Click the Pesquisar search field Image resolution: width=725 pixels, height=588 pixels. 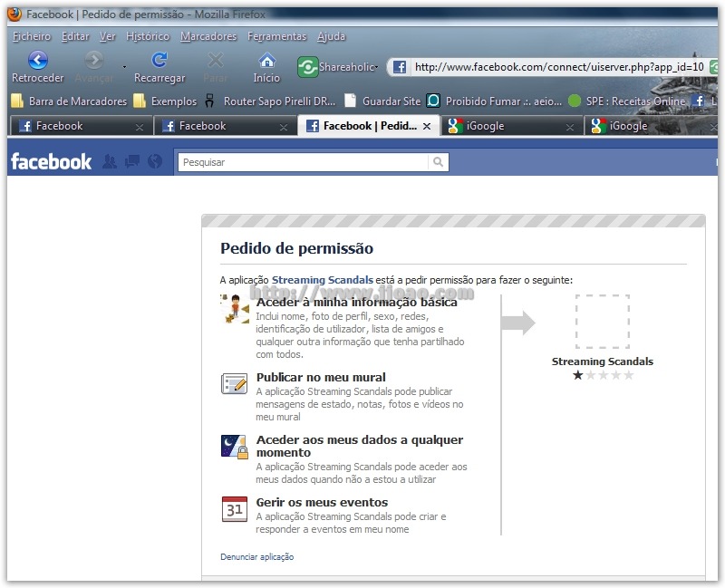click(x=303, y=162)
